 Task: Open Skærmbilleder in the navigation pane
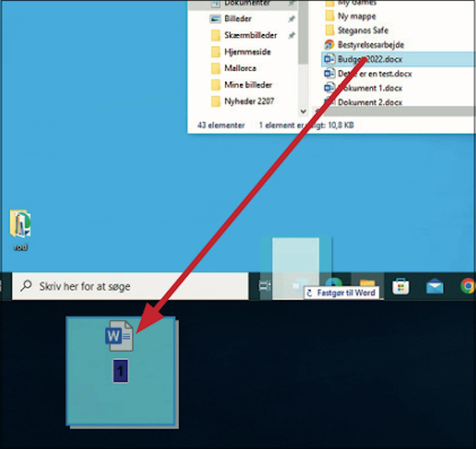(244, 35)
